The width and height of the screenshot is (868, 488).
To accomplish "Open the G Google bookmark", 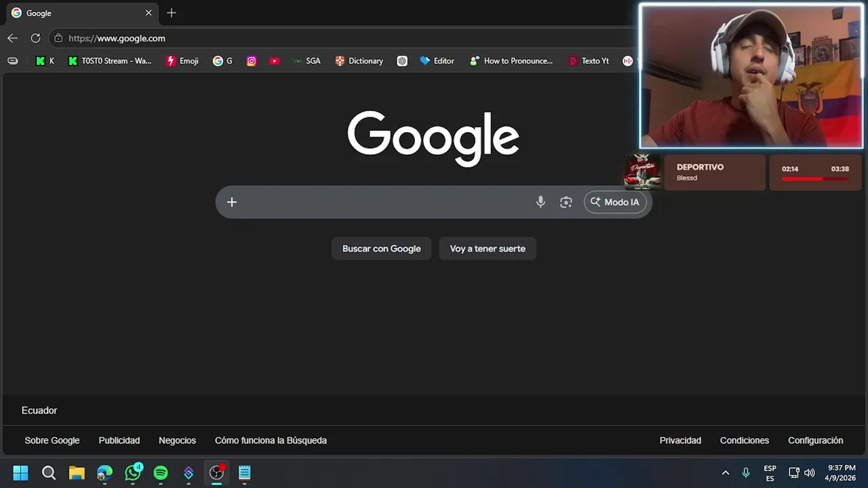I will tap(222, 61).
